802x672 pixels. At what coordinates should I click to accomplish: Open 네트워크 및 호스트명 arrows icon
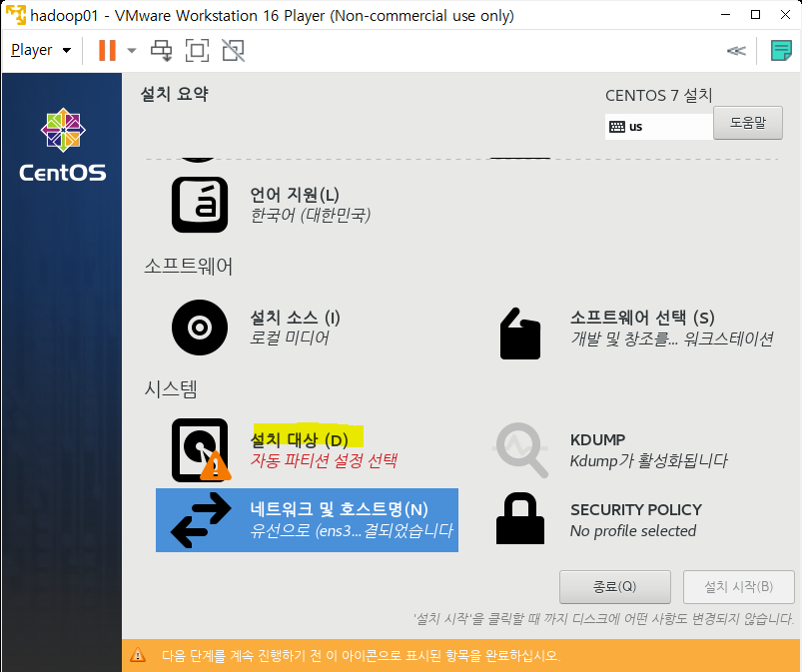201,520
